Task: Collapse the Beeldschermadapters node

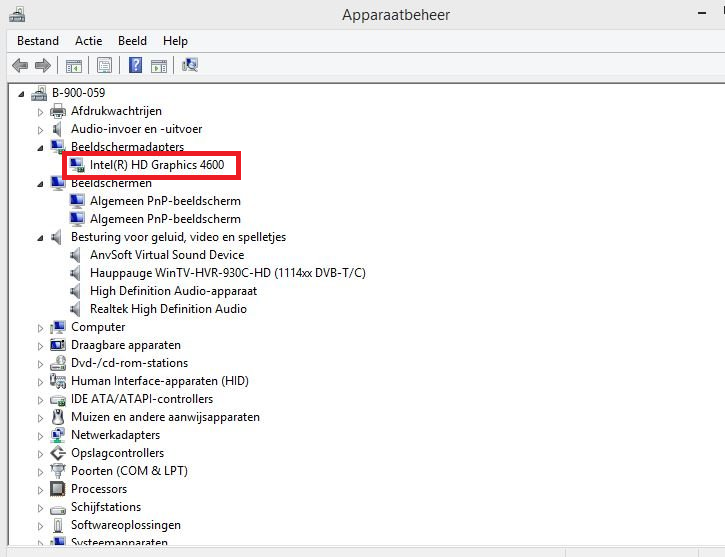Action: tap(40, 148)
